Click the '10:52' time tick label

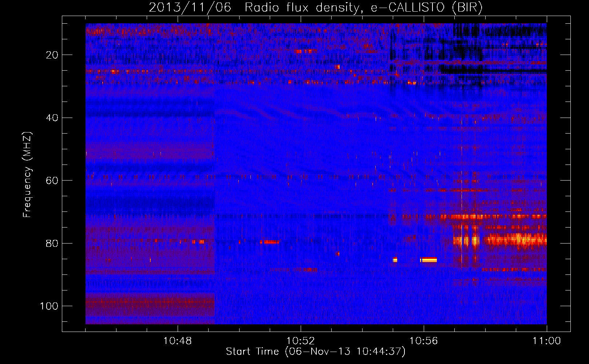(301, 341)
